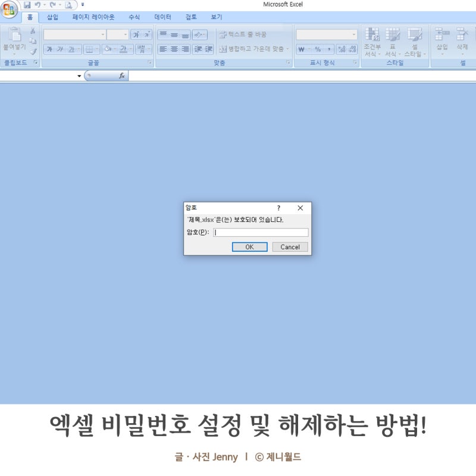Click the Decrease Decimal icon
The image size is (476, 476).
pos(352,49)
